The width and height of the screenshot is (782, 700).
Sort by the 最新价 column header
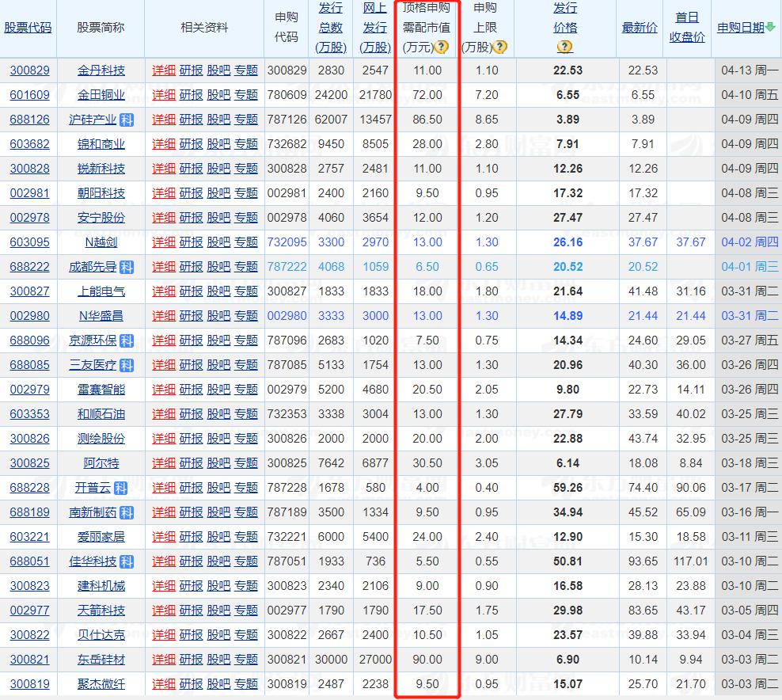tap(639, 29)
